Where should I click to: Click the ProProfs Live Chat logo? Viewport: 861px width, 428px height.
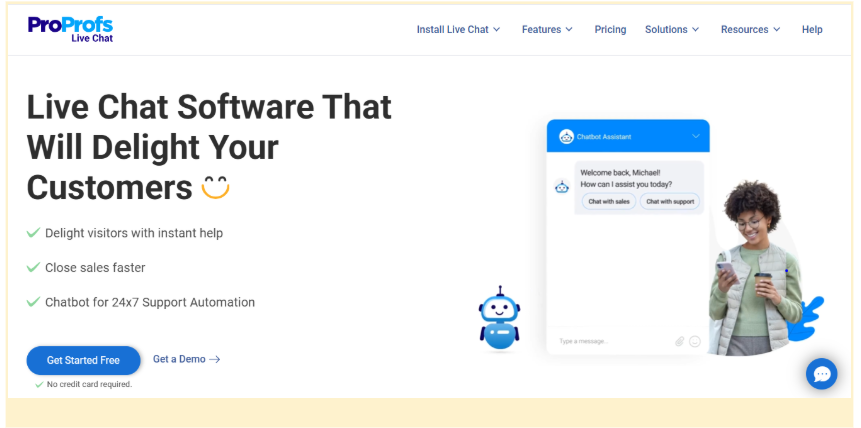click(x=70, y=30)
